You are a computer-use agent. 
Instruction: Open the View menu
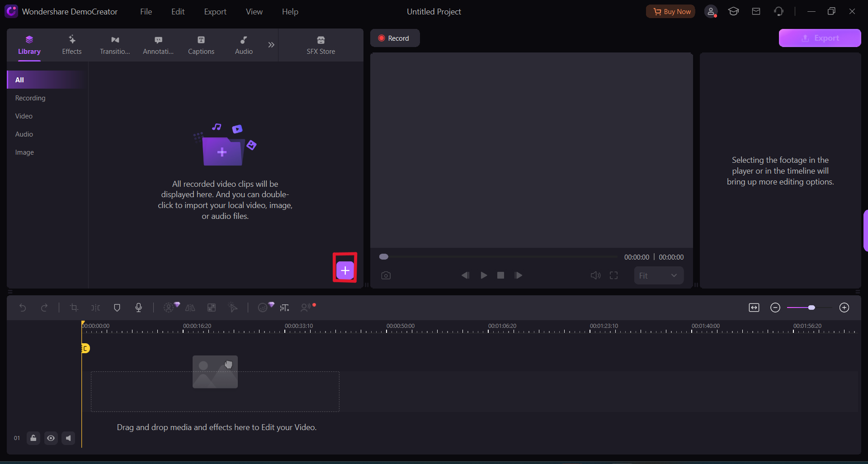click(254, 12)
